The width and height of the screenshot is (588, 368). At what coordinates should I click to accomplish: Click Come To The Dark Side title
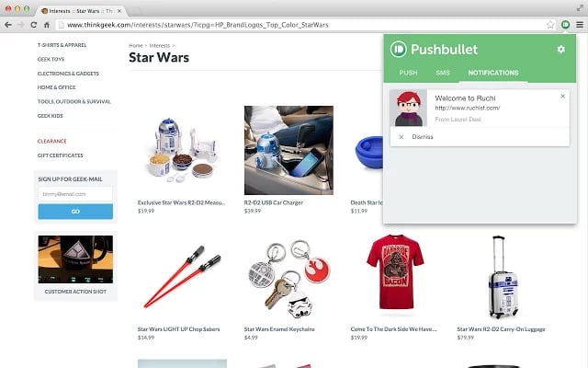click(394, 329)
